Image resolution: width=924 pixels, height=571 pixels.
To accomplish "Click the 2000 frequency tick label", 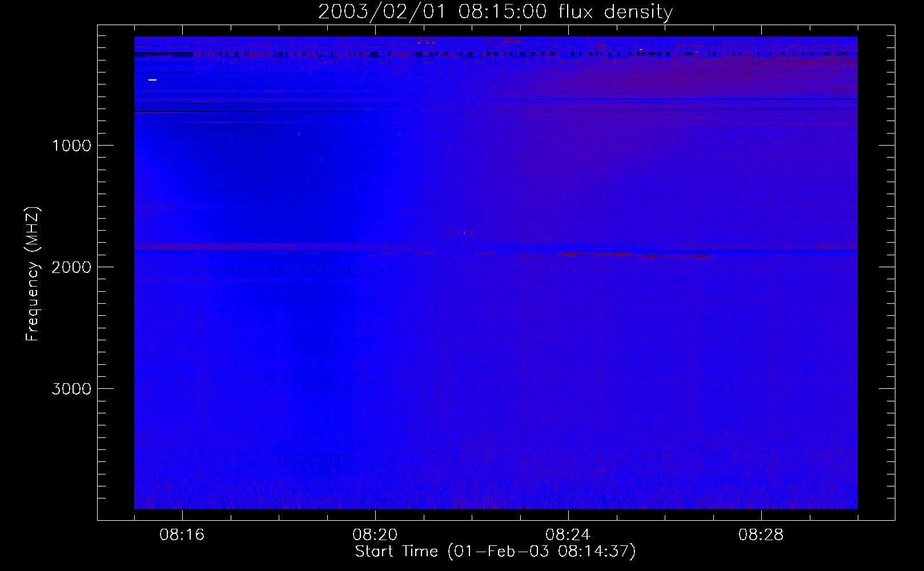I will 71,267.
